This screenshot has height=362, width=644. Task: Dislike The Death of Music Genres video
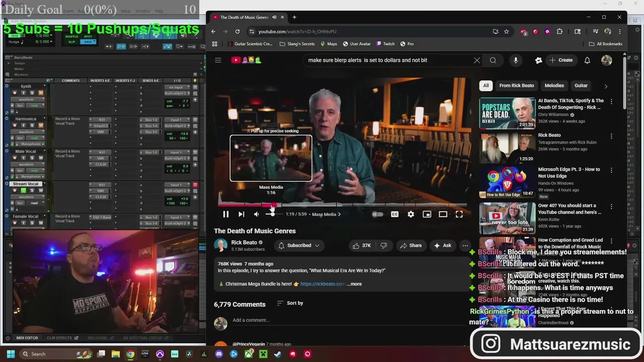tap(384, 245)
